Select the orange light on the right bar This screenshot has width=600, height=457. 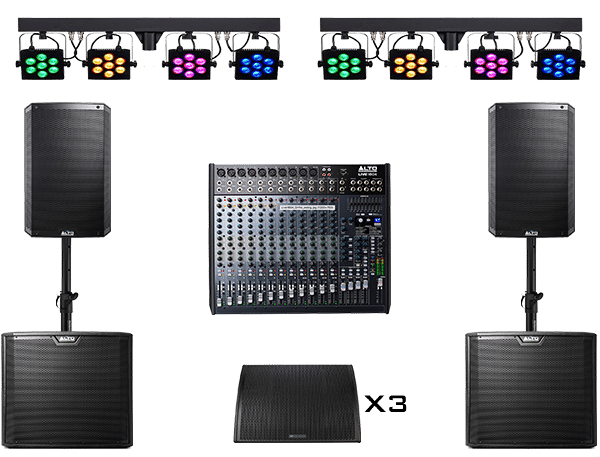[412, 65]
